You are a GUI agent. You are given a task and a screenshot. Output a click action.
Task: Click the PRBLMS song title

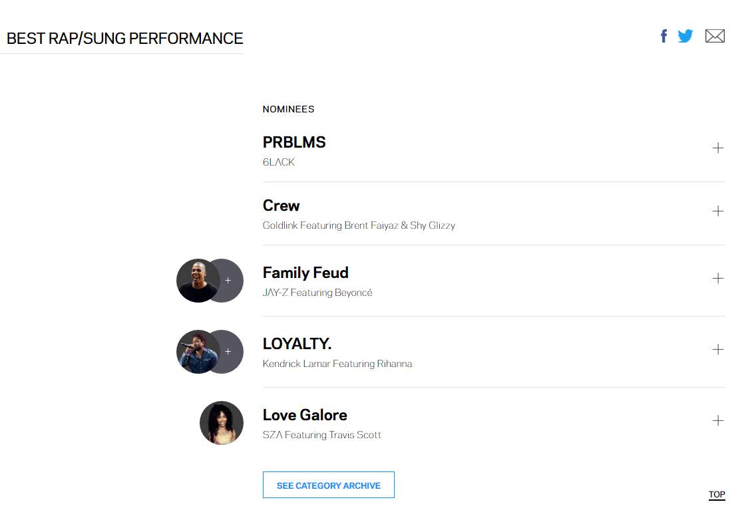pos(294,142)
